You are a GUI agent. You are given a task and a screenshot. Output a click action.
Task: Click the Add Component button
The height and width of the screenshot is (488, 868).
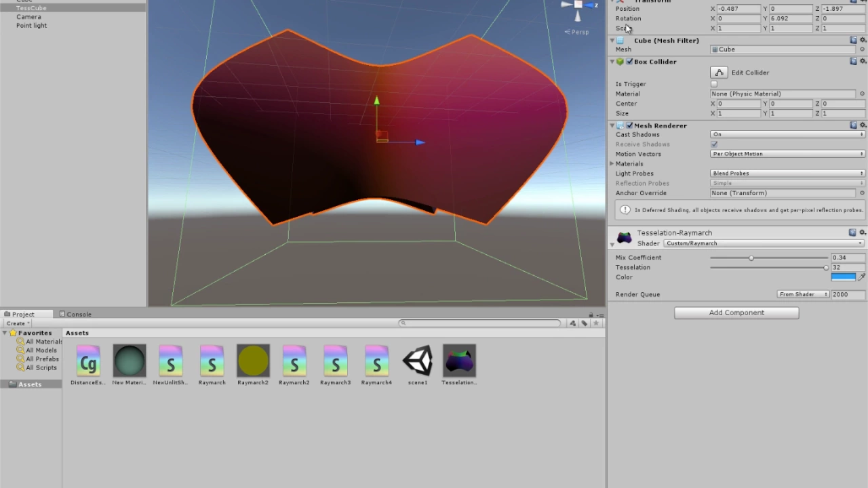click(736, 312)
